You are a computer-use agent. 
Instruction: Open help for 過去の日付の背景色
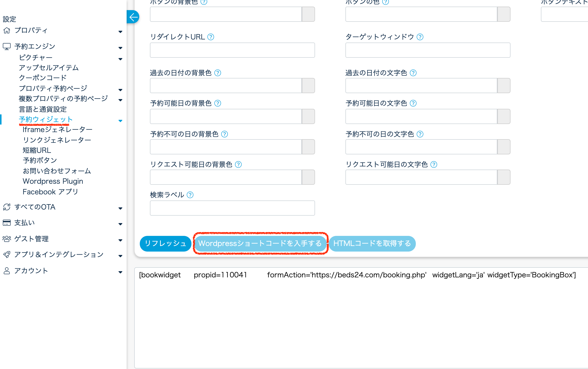click(218, 73)
